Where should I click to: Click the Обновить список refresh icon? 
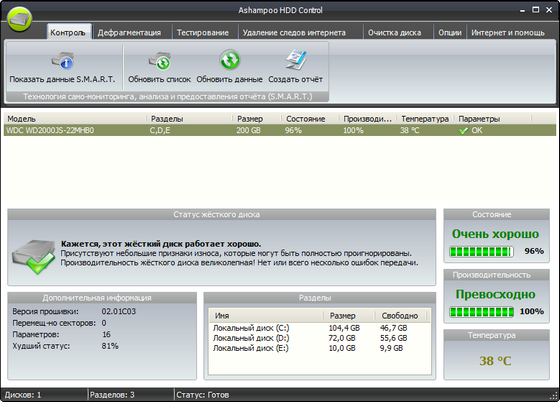(160, 61)
